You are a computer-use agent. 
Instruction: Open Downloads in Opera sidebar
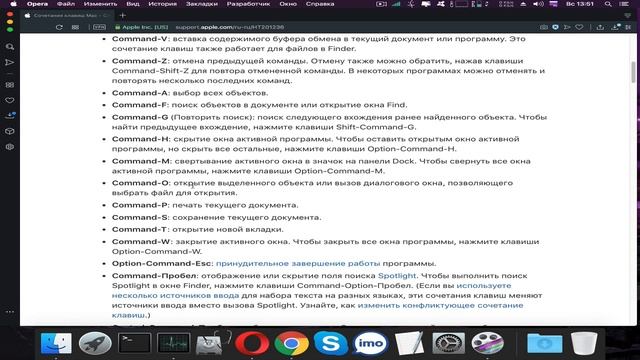10,116
